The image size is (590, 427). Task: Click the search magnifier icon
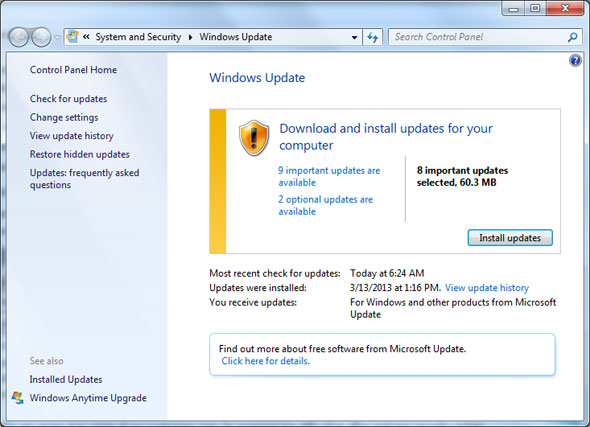(x=572, y=37)
